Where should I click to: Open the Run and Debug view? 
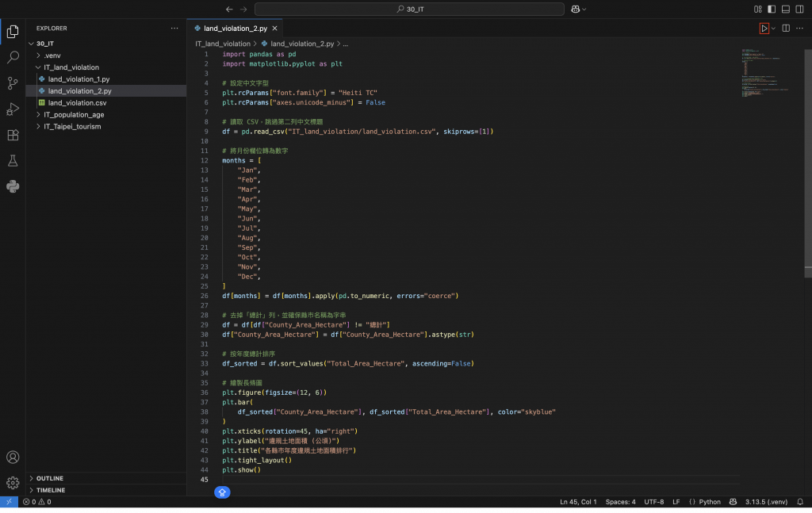click(x=13, y=109)
